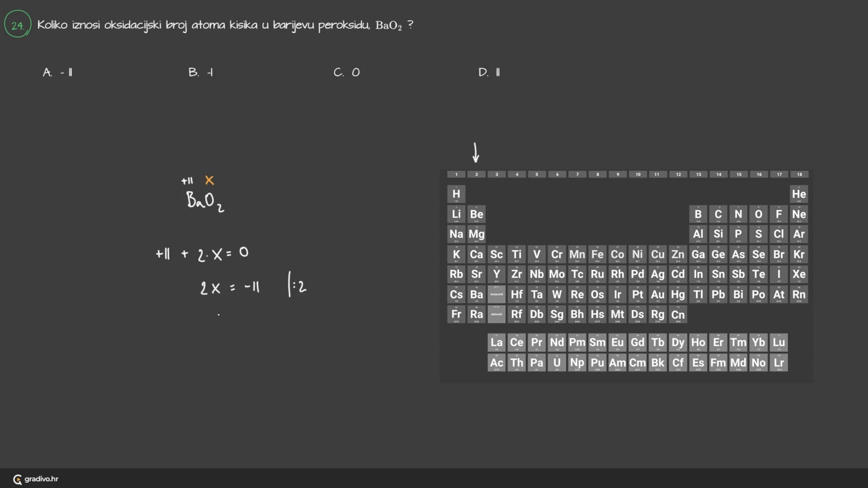Viewport: 868px width, 488px height.
Task: Click the Au gold element tile
Action: pos(657,295)
